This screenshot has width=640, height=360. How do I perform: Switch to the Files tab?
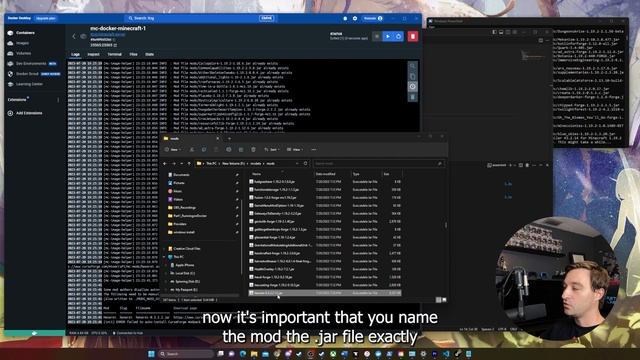pos(133,54)
